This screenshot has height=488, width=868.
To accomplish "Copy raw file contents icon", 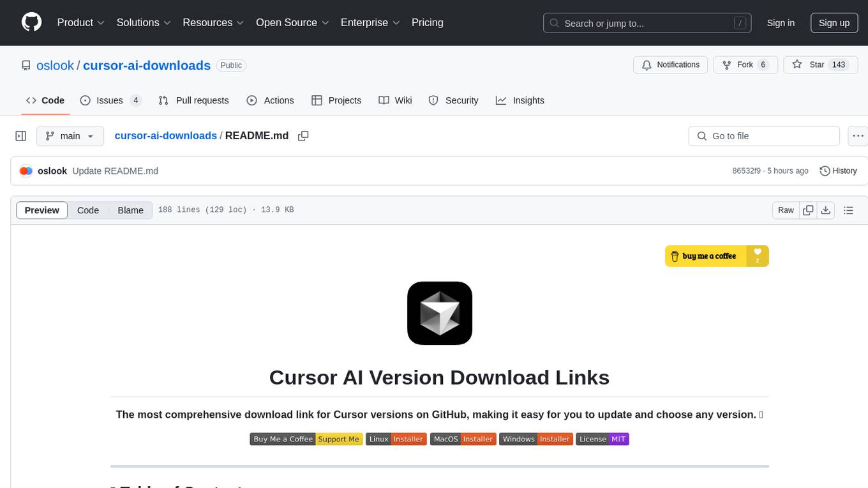I will click(808, 210).
